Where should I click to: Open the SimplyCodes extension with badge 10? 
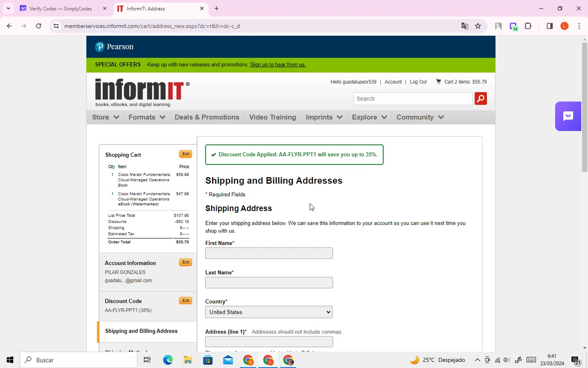point(514,26)
